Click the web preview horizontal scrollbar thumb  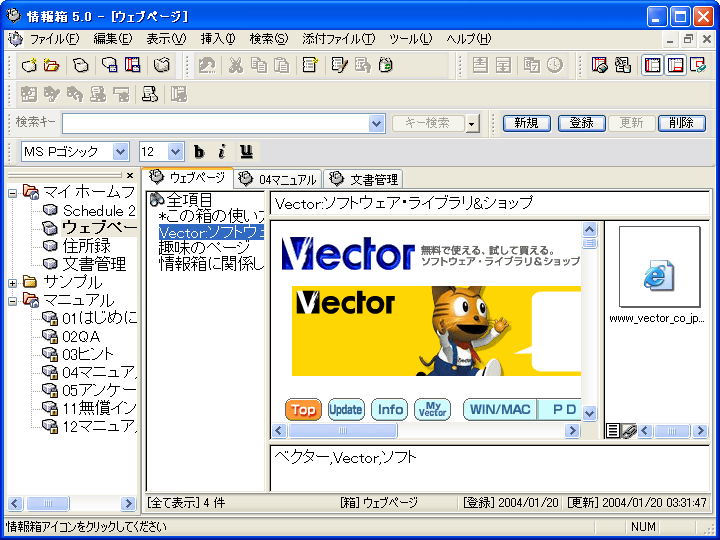343,431
